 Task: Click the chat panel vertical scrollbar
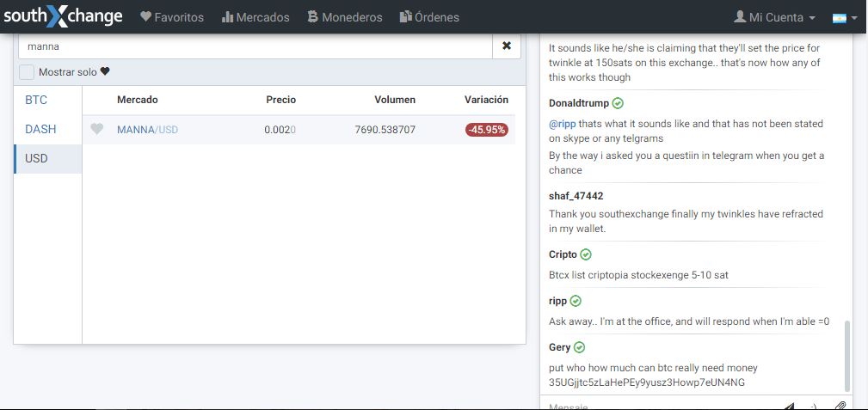click(x=846, y=355)
